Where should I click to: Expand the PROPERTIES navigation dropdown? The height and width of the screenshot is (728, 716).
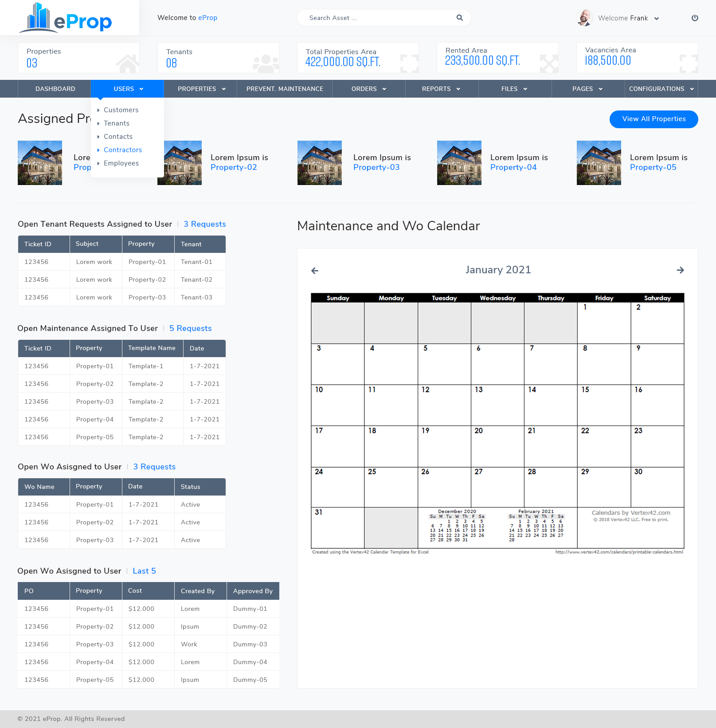pyautogui.click(x=200, y=89)
